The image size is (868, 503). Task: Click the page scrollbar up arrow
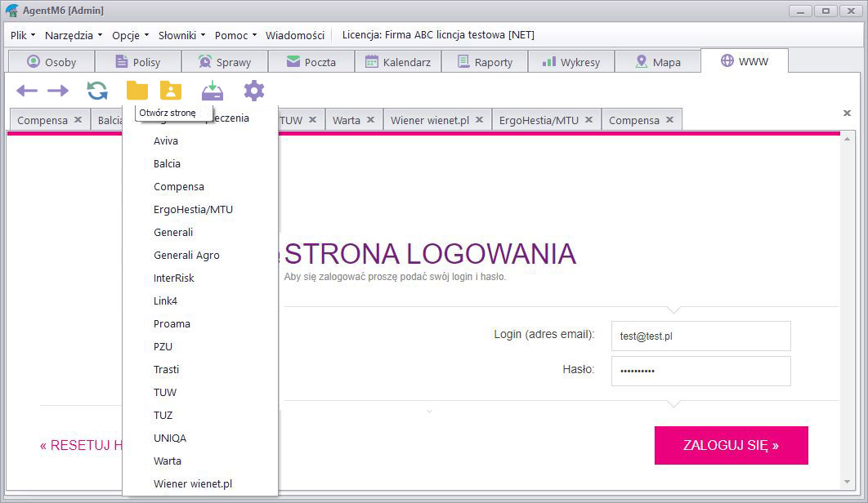tap(847, 139)
